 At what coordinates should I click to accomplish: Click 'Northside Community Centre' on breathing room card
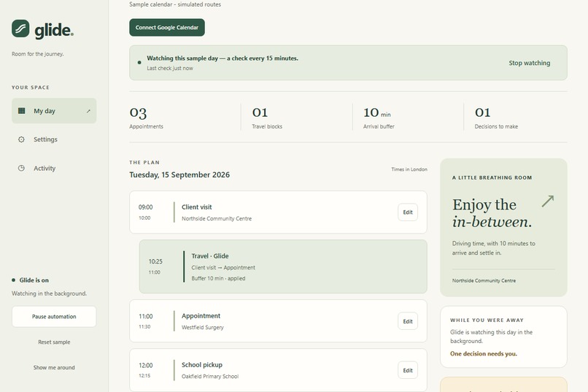coord(484,280)
